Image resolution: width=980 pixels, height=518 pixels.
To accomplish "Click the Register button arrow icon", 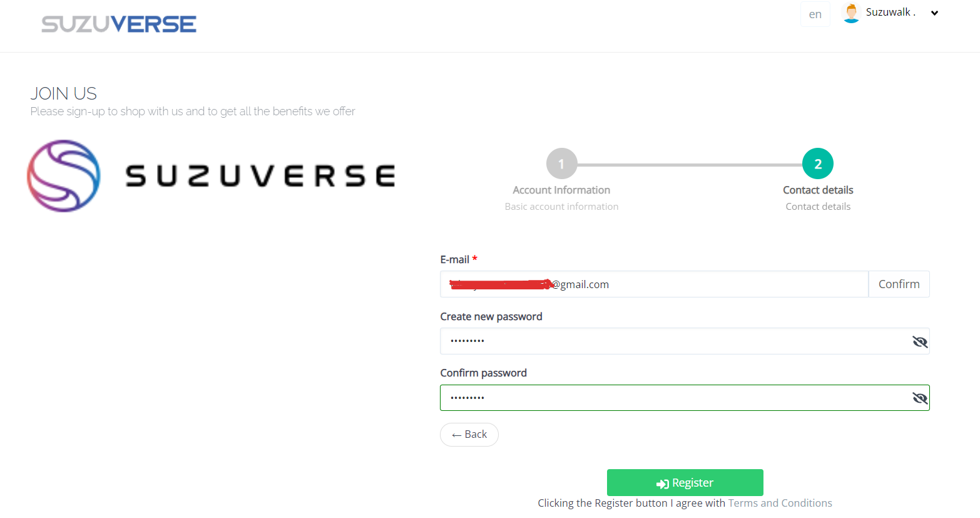I will tap(662, 484).
